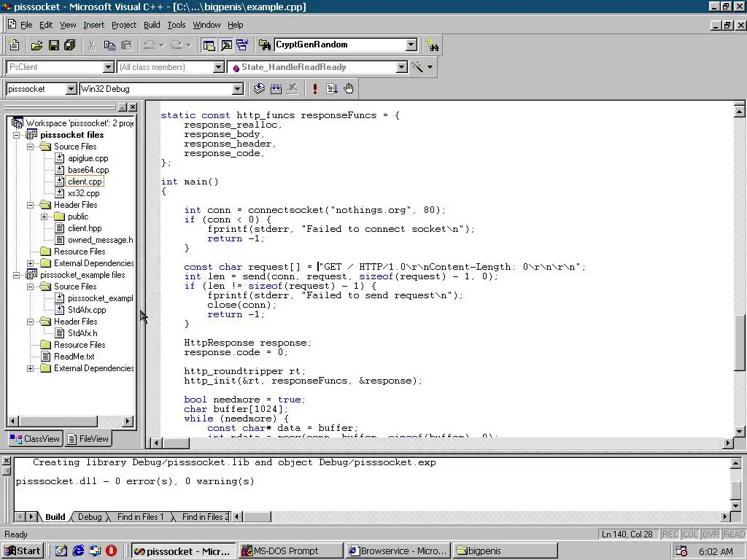Viewport: 747px width, 560px height.
Task: Select client.cpp in the file tree
Action: pyautogui.click(x=85, y=182)
